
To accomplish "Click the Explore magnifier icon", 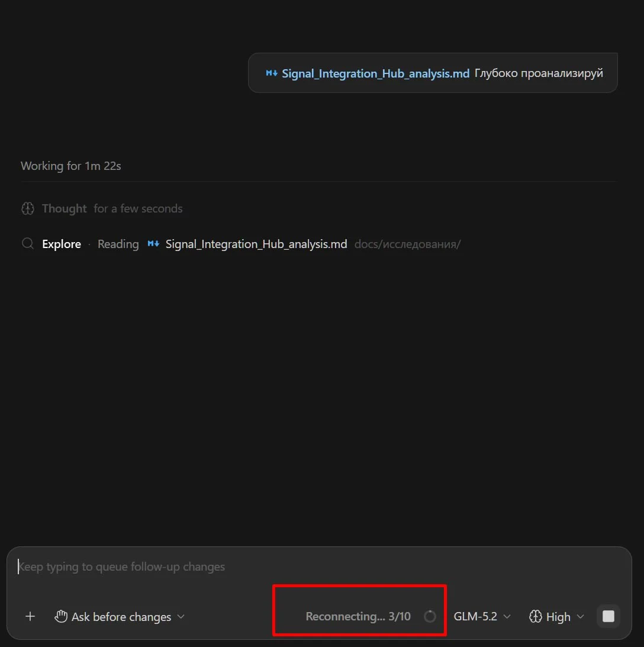I will pyautogui.click(x=28, y=243).
